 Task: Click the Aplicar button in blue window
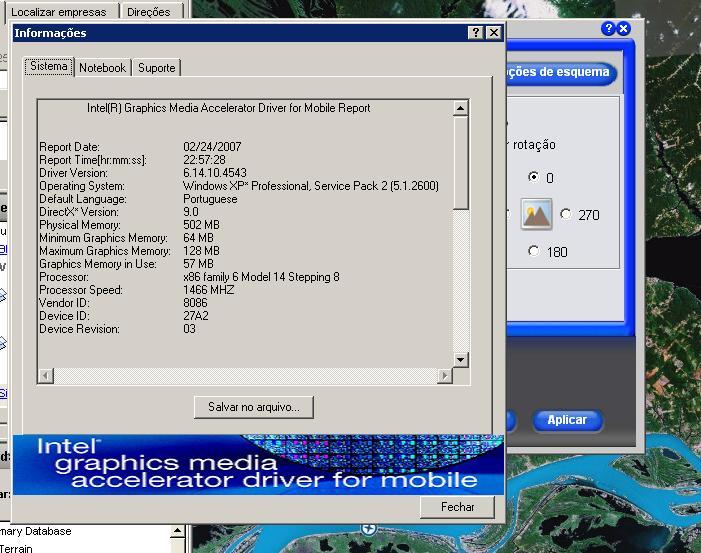567,420
